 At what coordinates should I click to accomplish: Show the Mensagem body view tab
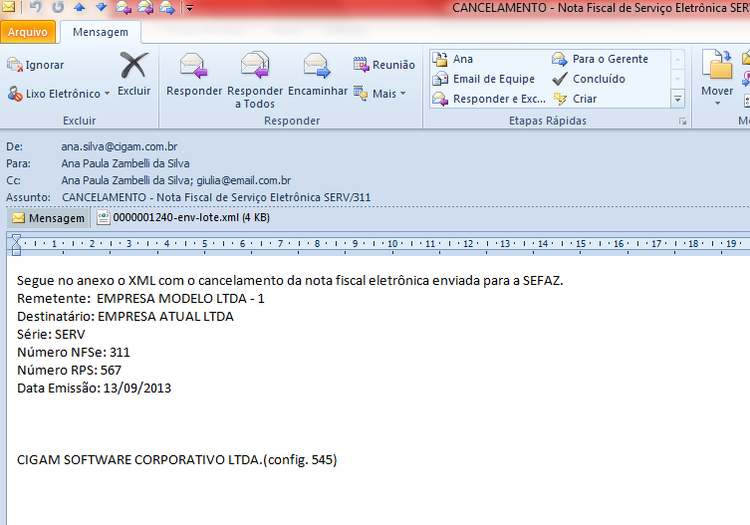48,218
